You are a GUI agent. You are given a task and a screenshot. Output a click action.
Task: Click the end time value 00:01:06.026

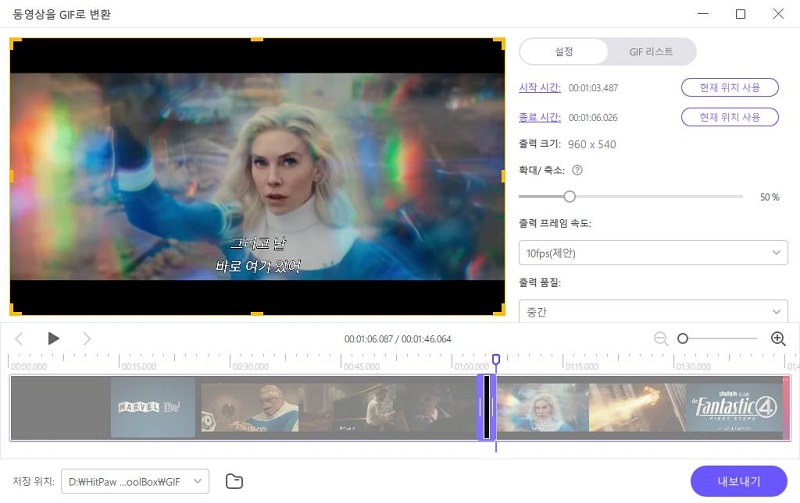pyautogui.click(x=593, y=117)
